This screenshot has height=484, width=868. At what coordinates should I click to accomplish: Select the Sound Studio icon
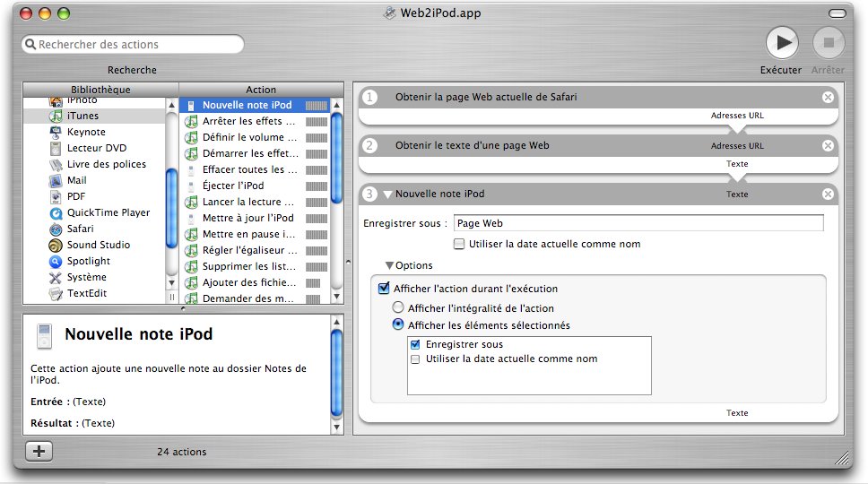point(56,245)
